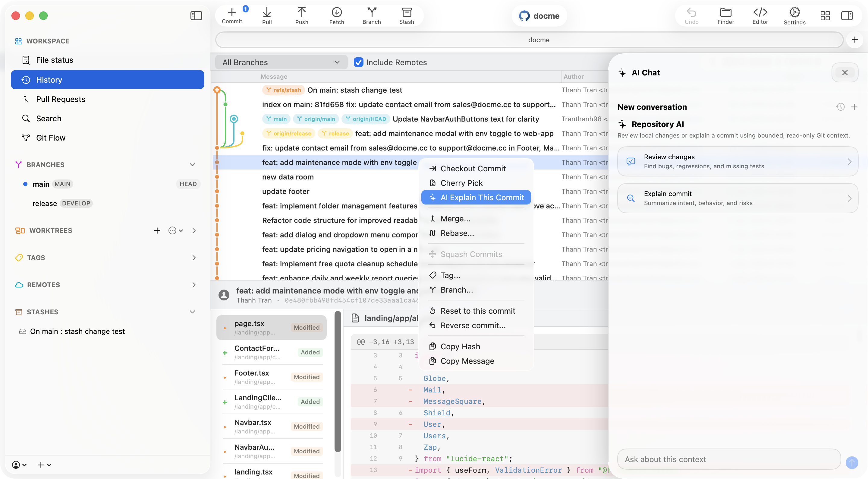
Task: Stash changes using the Stash icon
Action: [407, 15]
